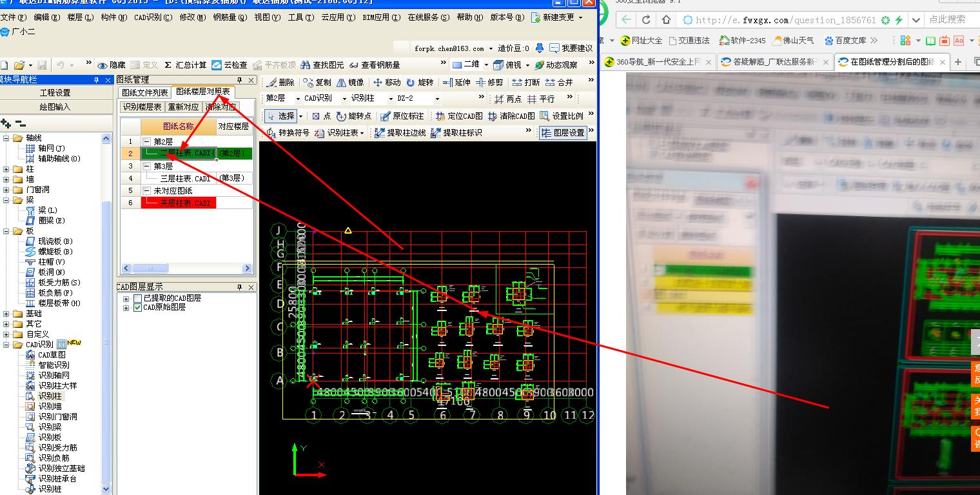Click the browser URL address field

point(785,20)
